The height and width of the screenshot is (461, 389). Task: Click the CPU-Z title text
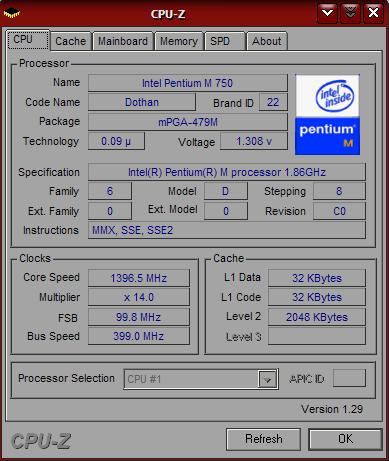168,14
